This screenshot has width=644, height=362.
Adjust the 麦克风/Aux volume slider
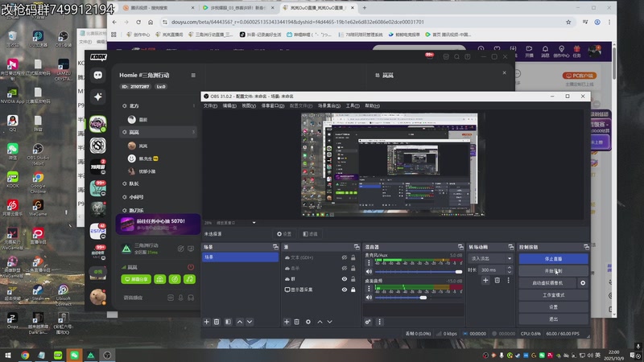pos(418,272)
